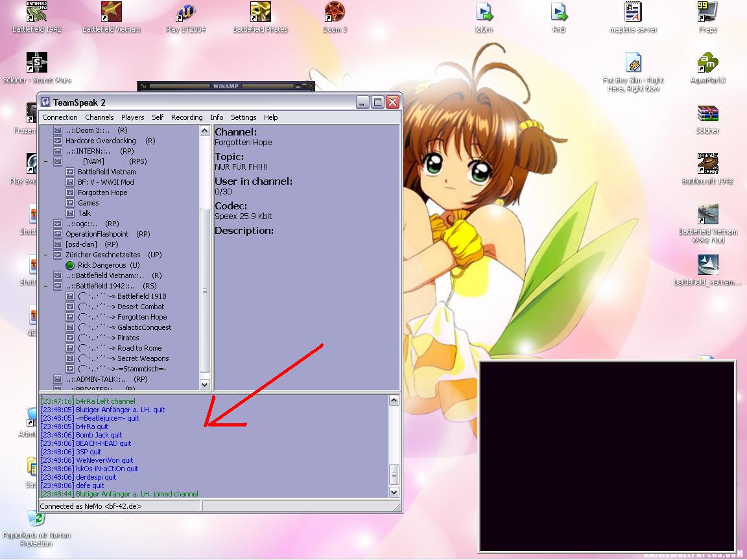
Task: Select the ..::Battlefield Vietnam::.. (R) channel
Action: click(x=114, y=275)
